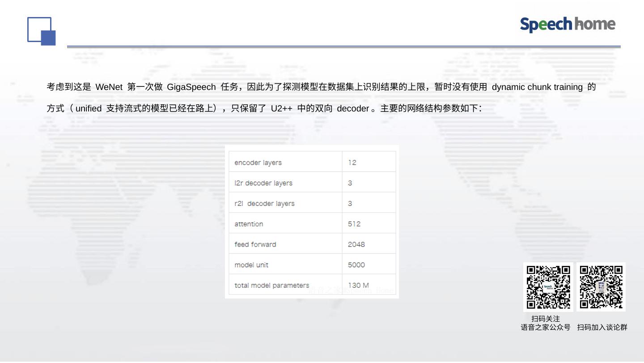
Task: Click the "130 M" parameters value
Action: 369,285
